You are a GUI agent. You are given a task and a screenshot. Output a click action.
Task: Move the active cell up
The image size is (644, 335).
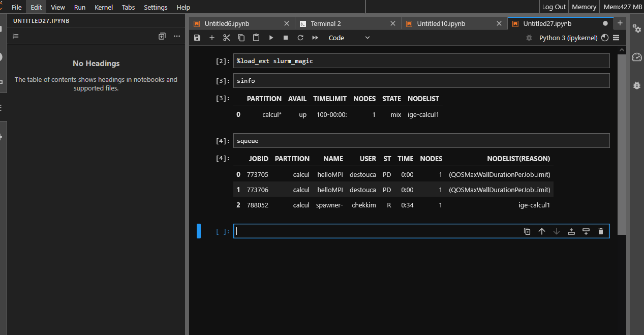point(542,231)
